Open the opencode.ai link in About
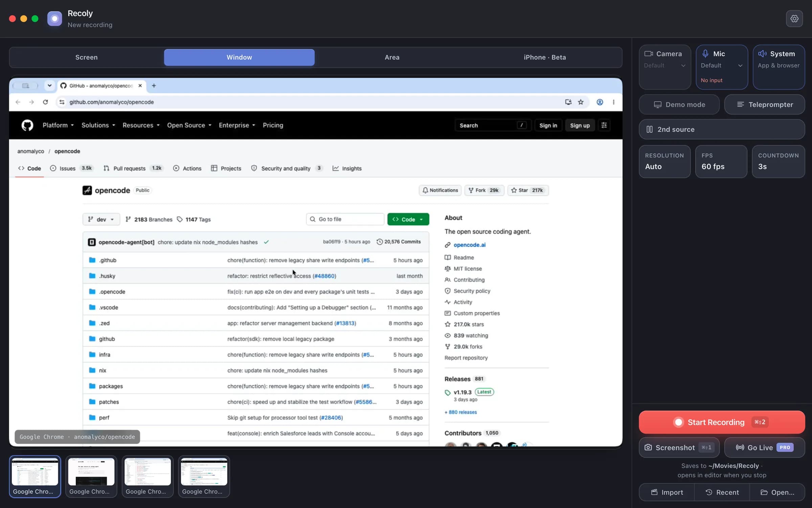The image size is (812, 508). (469, 245)
